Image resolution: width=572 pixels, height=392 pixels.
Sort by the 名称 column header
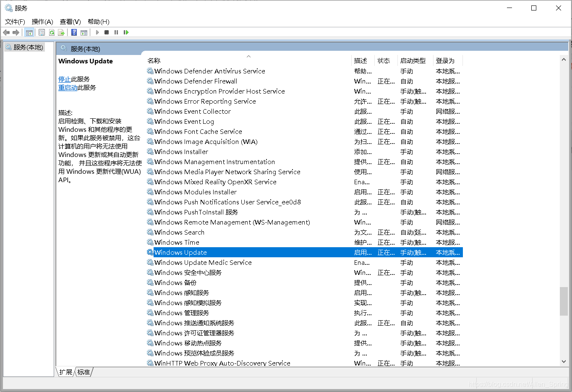(248, 60)
